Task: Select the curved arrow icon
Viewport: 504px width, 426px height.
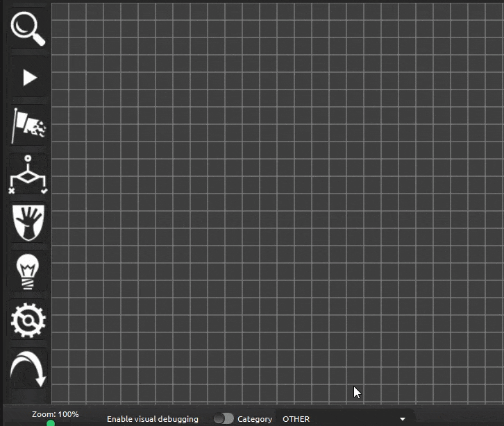Action: coord(28,369)
